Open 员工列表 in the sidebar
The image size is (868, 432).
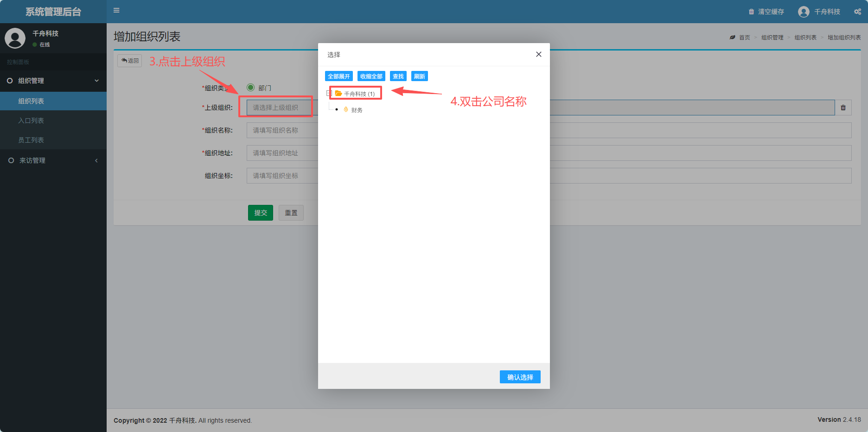pos(31,140)
